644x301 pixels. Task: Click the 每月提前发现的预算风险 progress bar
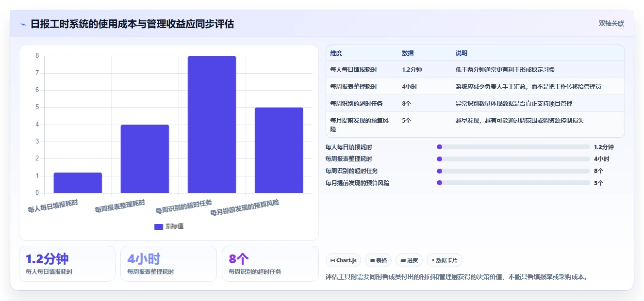click(513, 183)
